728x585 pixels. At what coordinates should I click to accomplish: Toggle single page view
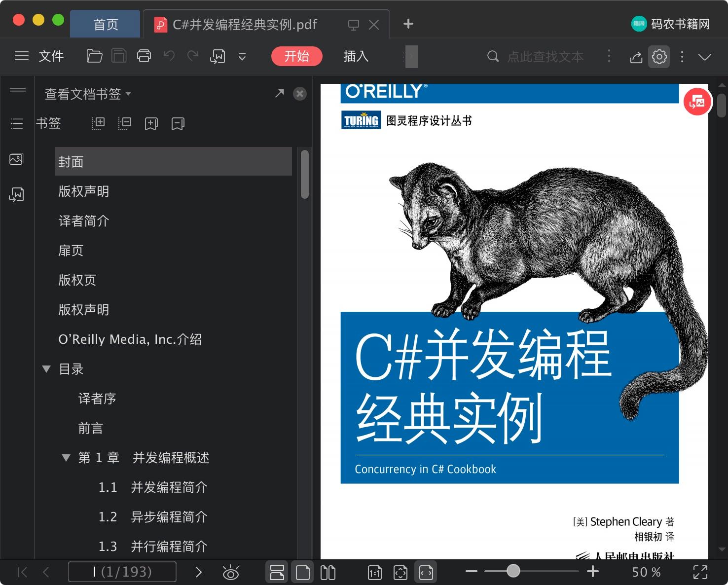pos(303,572)
